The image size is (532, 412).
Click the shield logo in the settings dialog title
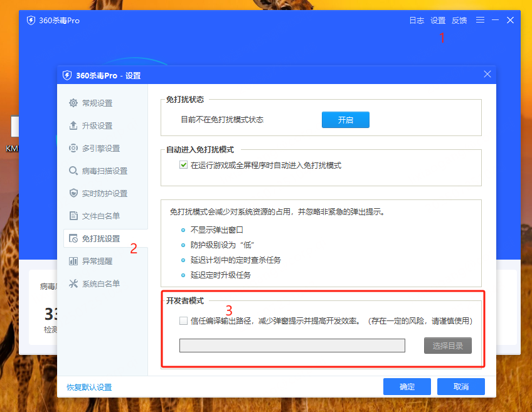(67, 75)
